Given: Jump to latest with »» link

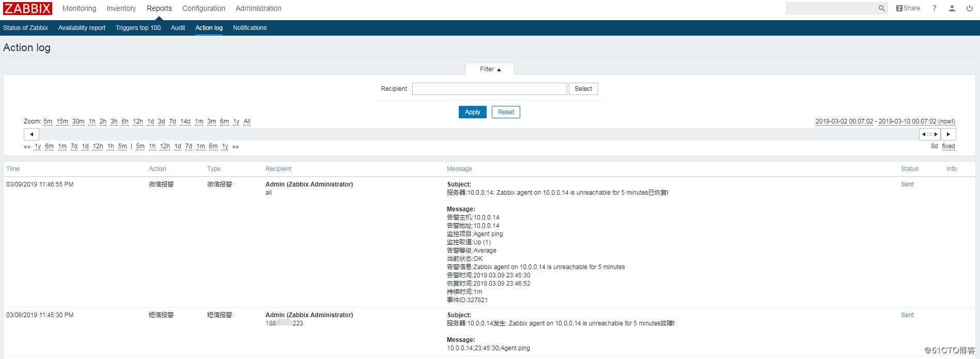Looking at the screenshot, I should (236, 147).
